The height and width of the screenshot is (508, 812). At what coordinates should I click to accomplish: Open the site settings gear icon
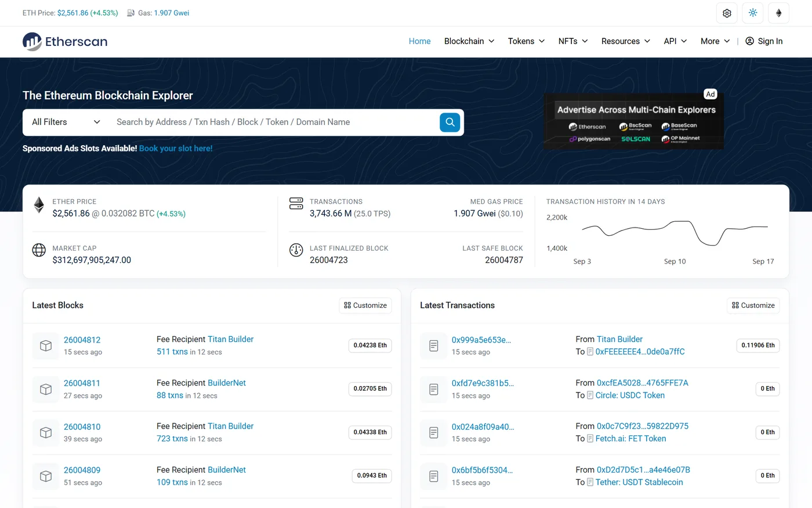(x=727, y=13)
